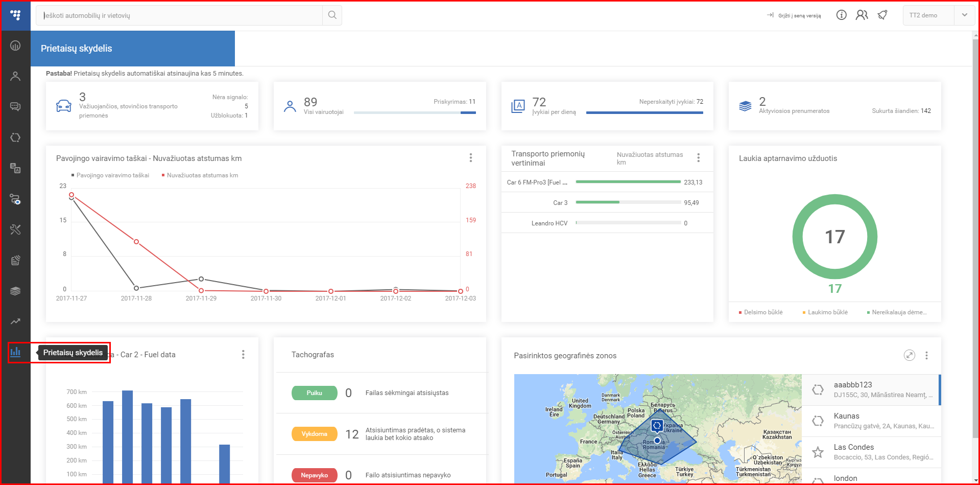Open the info circle icon in header
980x485 pixels.
pos(841,15)
